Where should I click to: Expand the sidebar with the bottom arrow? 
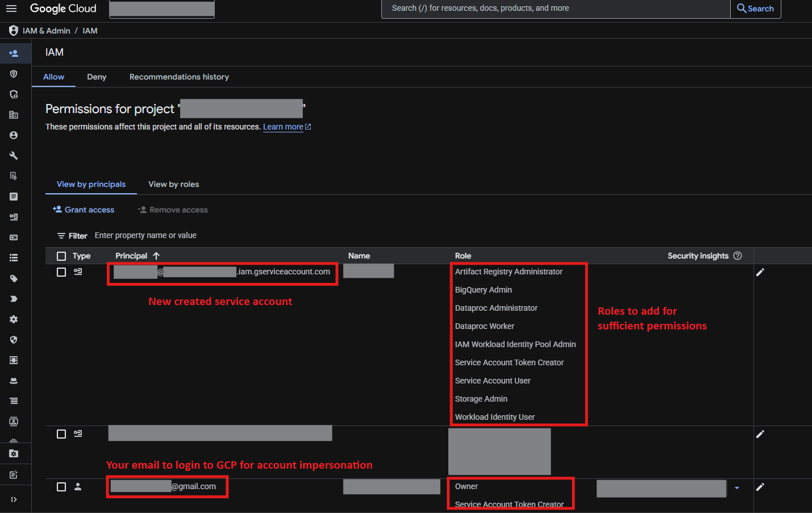pyautogui.click(x=14, y=499)
